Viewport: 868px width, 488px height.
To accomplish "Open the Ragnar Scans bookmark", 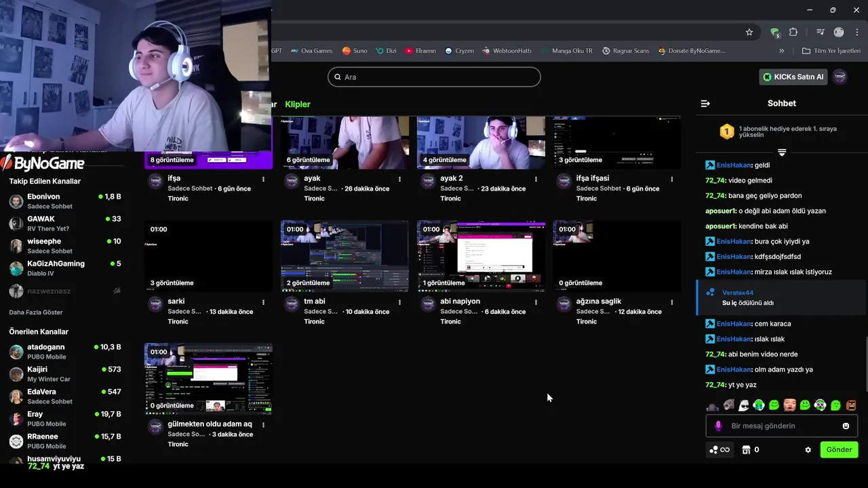I will click(626, 51).
